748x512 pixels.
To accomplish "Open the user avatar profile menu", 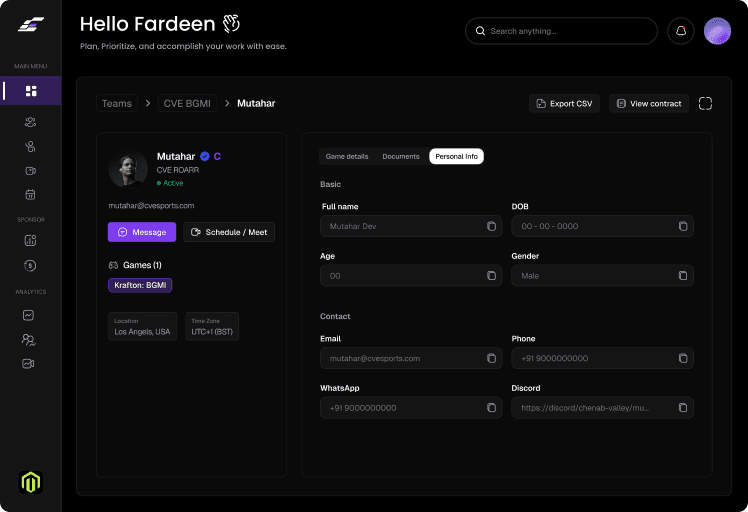I will click(x=717, y=31).
